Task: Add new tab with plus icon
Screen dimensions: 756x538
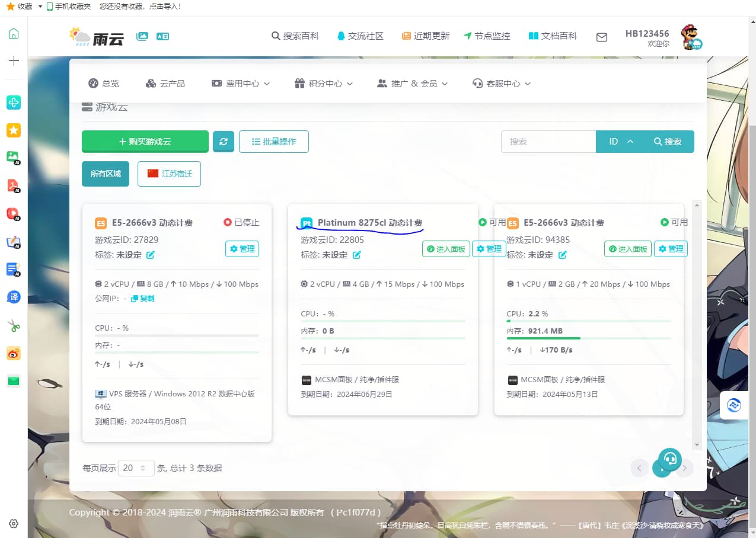Action: [14, 60]
